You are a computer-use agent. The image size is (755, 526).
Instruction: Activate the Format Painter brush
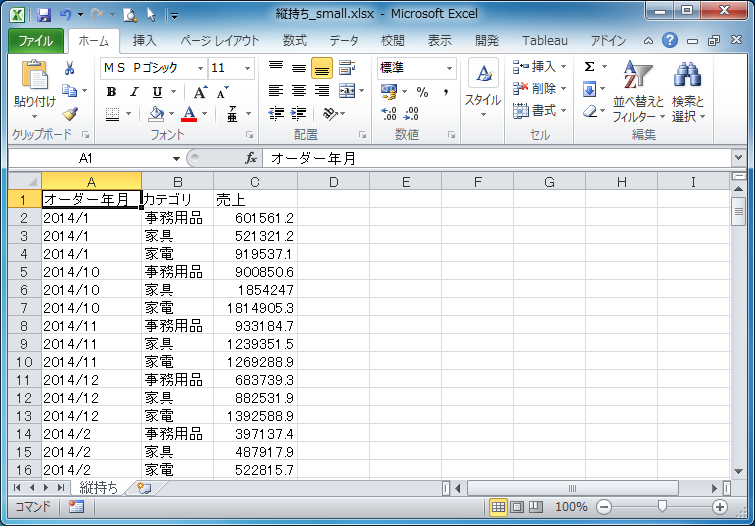[x=70, y=114]
